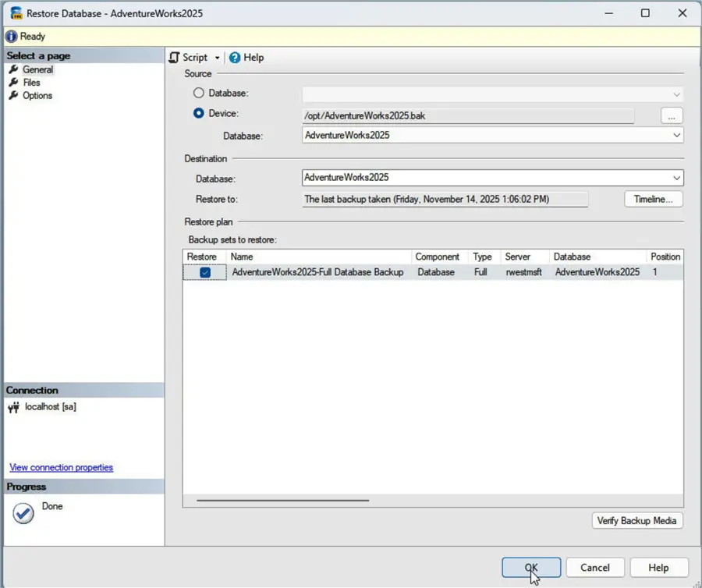Click the Restore to text field

[x=445, y=199]
